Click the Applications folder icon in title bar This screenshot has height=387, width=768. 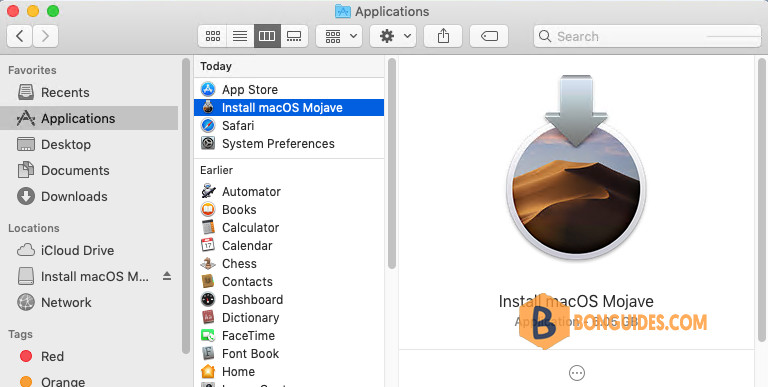(342, 11)
